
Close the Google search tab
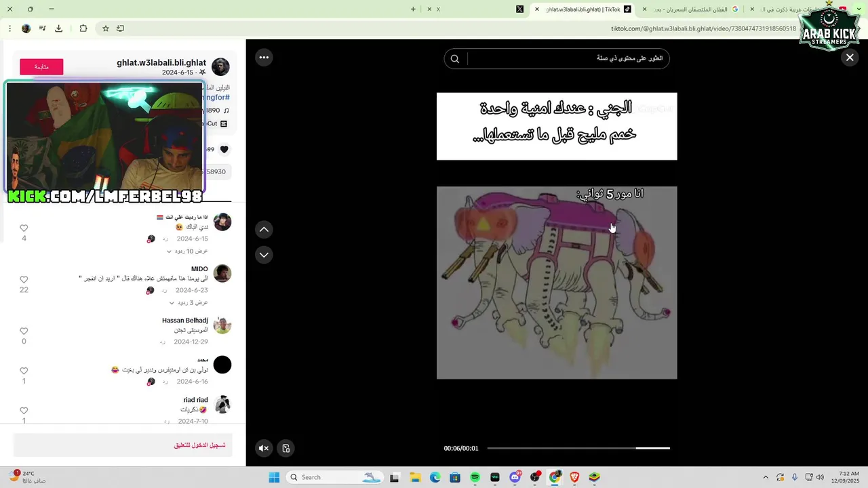point(644,9)
